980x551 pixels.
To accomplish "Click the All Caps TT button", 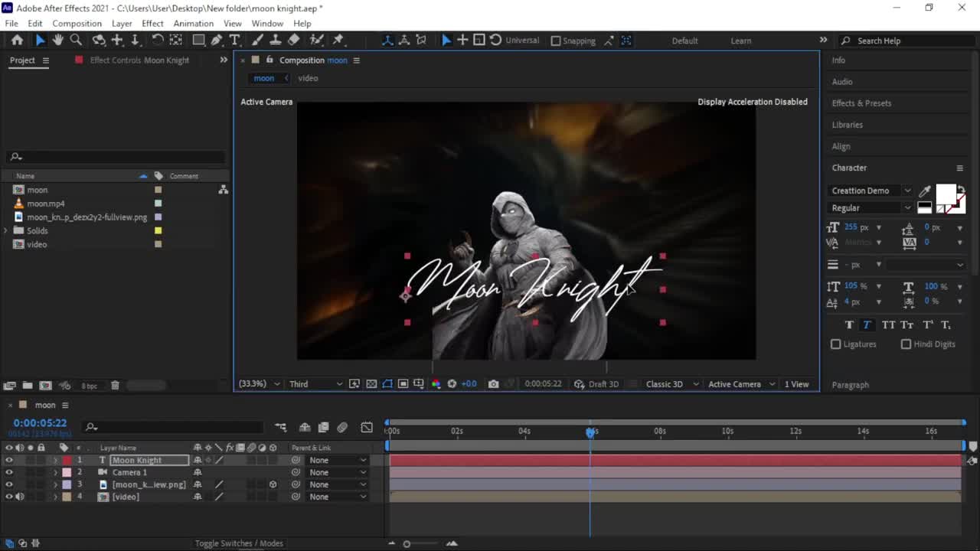I will click(888, 324).
